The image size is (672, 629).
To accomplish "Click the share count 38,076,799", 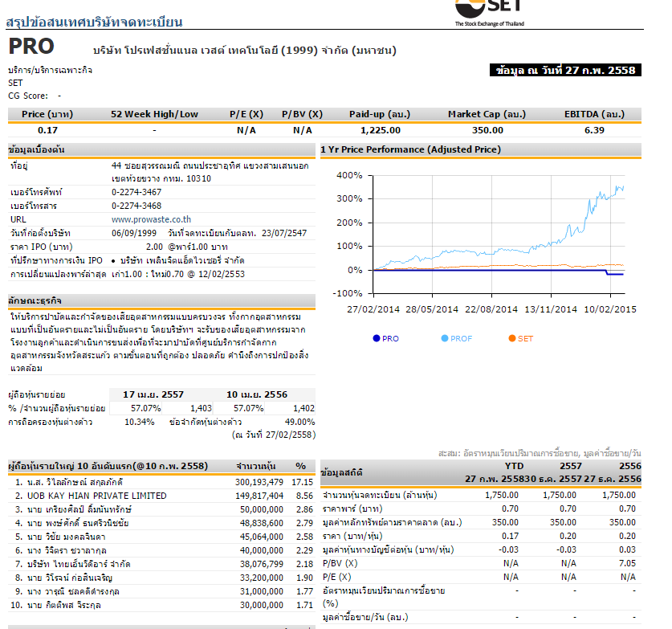I will [x=262, y=564].
